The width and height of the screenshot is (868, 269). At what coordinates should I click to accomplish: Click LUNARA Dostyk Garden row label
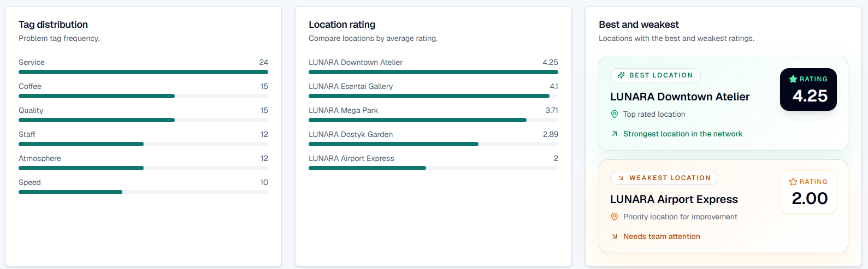click(x=351, y=134)
